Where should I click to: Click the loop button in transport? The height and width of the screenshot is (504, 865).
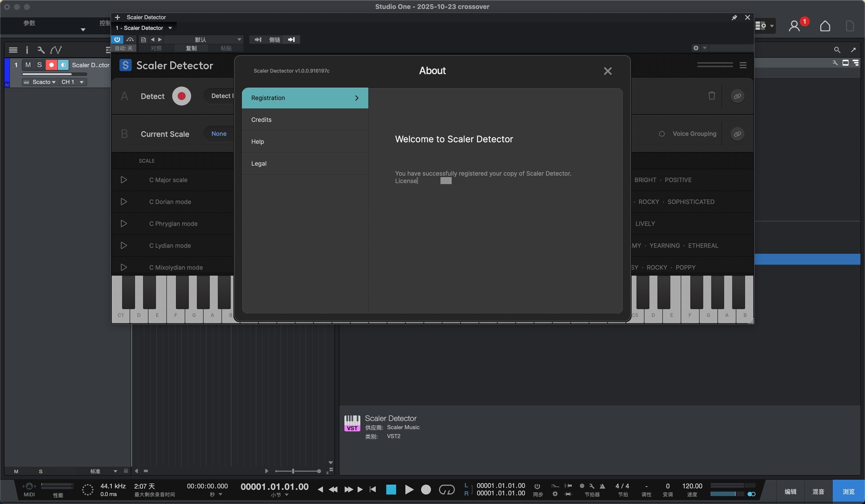[x=446, y=490]
